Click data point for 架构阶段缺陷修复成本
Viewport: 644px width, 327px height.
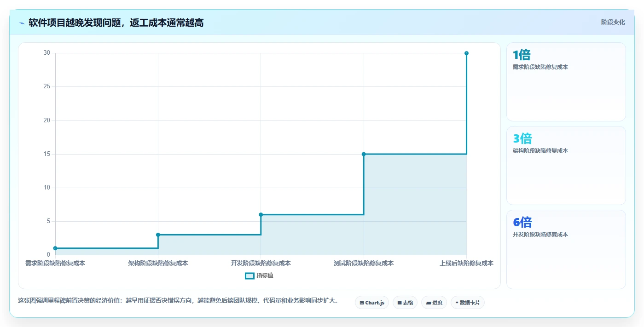click(x=158, y=235)
